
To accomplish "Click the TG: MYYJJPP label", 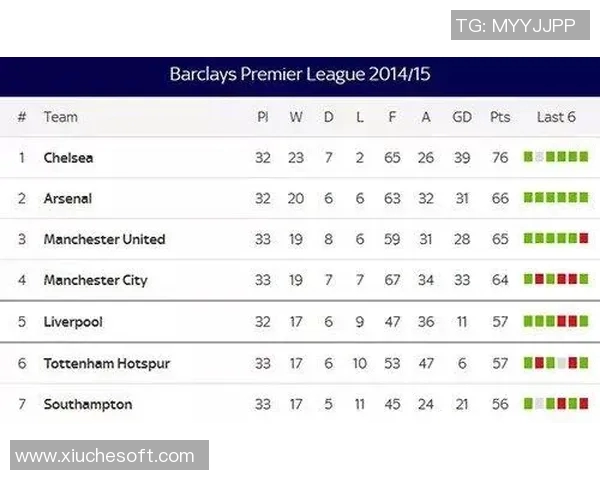I will point(515,25).
